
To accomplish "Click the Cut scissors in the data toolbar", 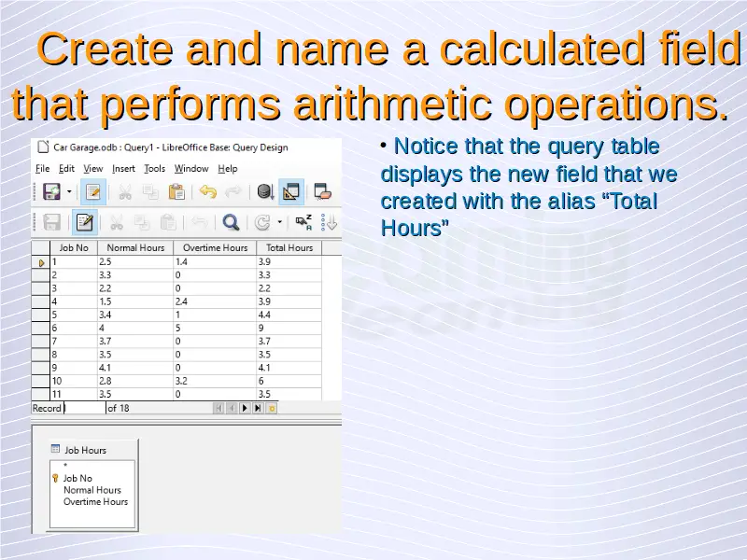I will [x=117, y=222].
